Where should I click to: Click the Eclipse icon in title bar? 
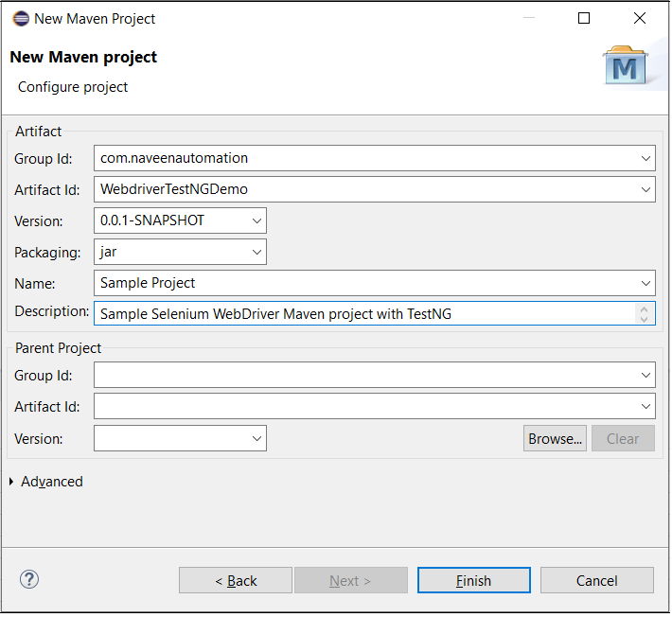21,19
